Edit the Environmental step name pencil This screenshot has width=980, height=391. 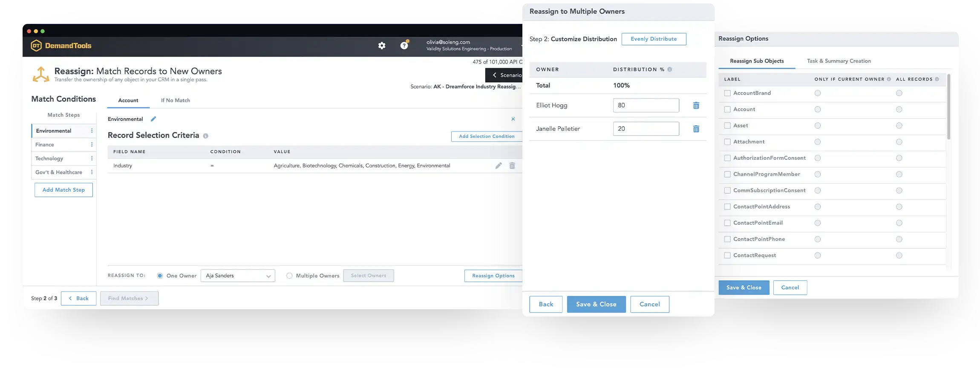pyautogui.click(x=153, y=119)
